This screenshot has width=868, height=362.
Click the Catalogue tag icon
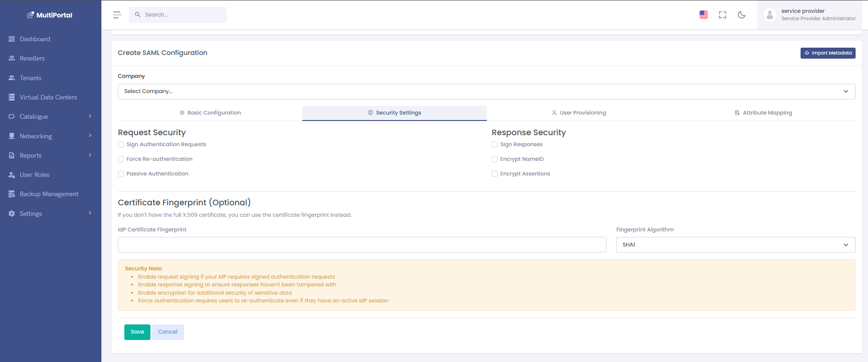[12, 116]
